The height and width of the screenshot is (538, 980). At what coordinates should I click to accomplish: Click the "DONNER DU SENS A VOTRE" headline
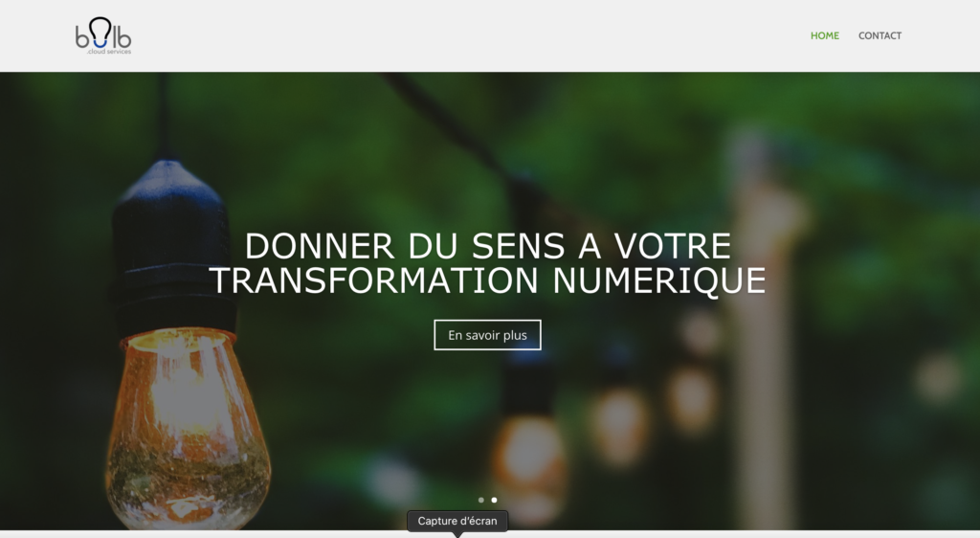[487, 246]
